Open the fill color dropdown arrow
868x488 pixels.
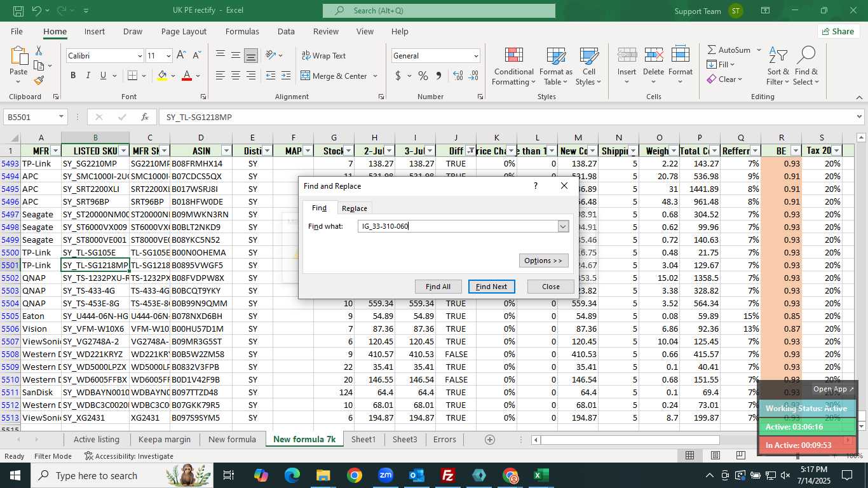(173, 76)
